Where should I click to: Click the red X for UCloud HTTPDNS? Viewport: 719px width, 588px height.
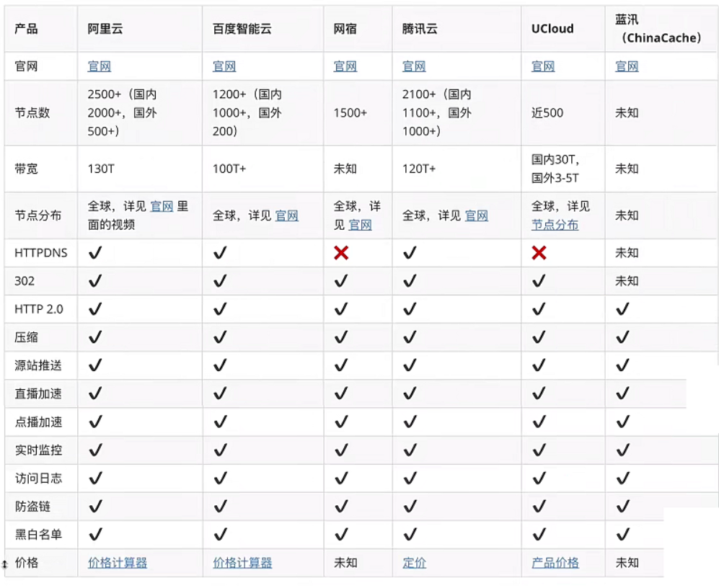click(539, 252)
